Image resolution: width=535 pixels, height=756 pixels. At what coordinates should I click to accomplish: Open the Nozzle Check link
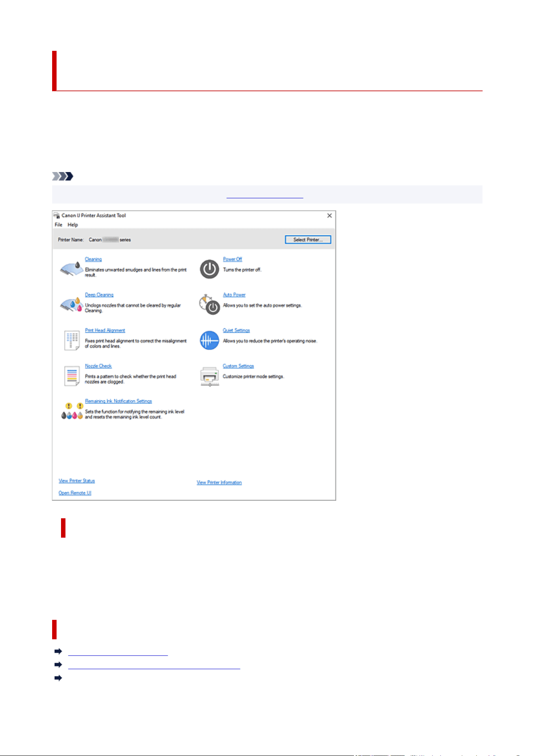[x=98, y=366]
